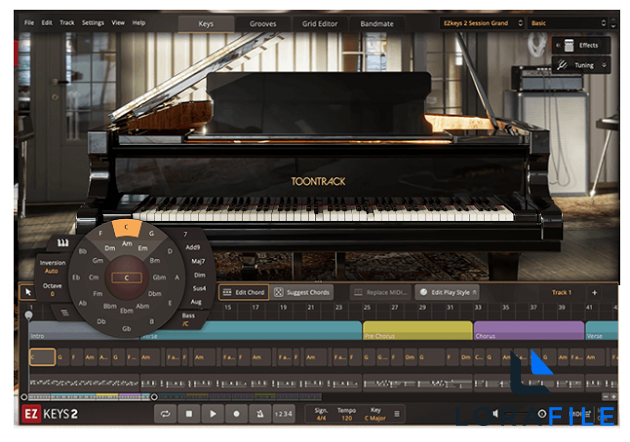Image resolution: width=630 pixels, height=442 pixels.
Task: Change the Octave 0 value
Action: coord(52,290)
